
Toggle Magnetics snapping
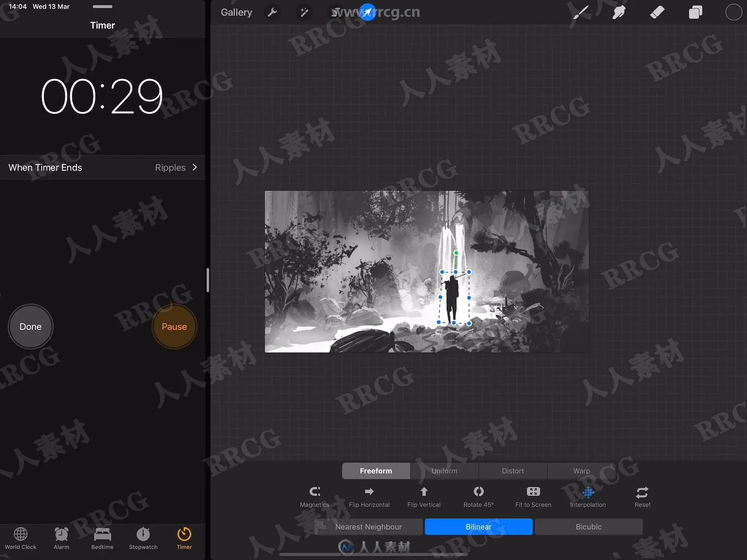[314, 492]
